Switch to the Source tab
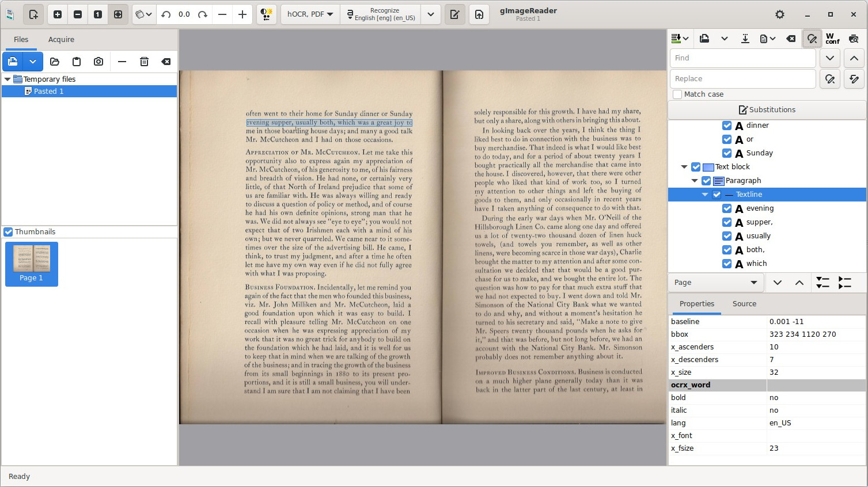868x487 pixels. [744, 304]
